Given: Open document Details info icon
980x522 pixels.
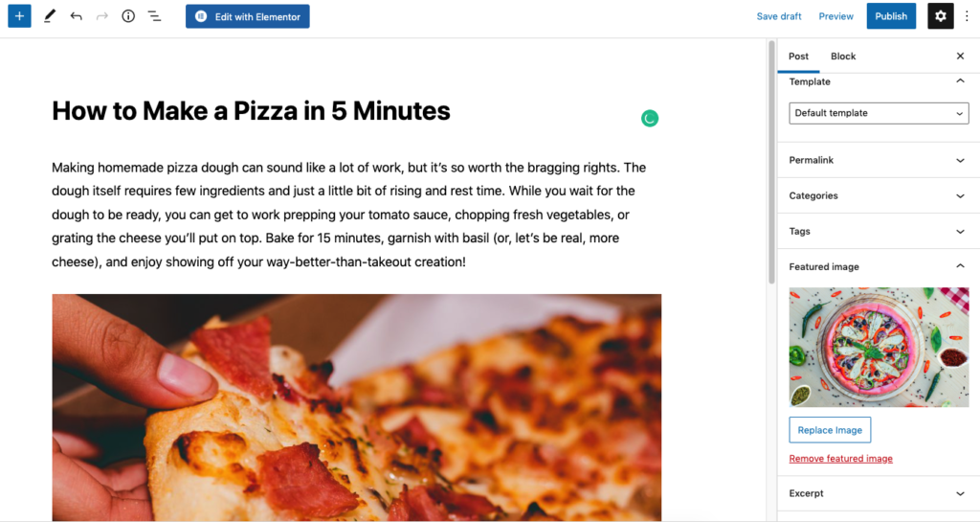Looking at the screenshot, I should pyautogui.click(x=128, y=16).
